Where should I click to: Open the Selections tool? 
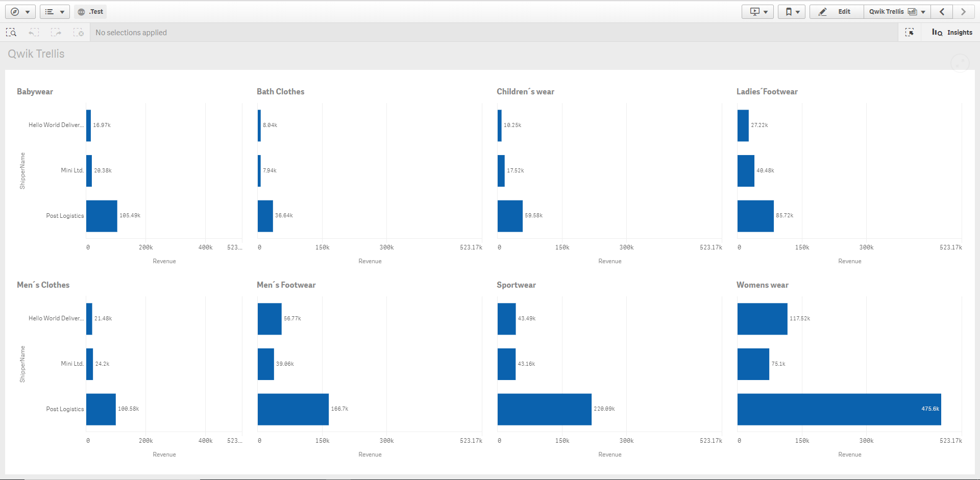(910, 32)
